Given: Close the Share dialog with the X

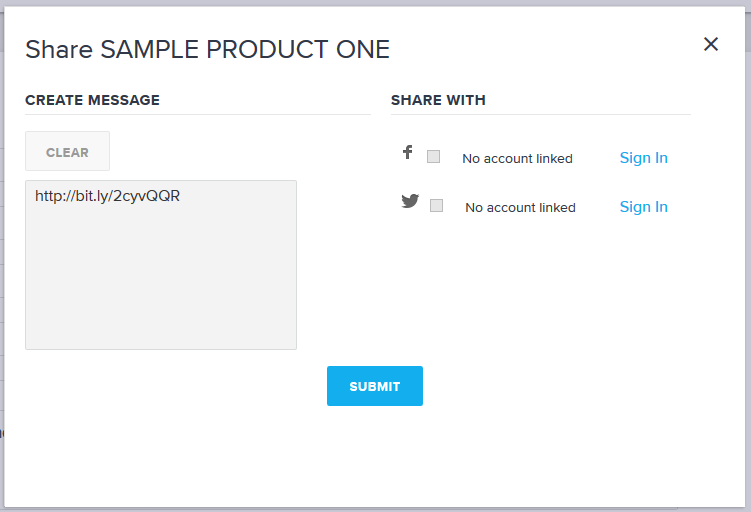Looking at the screenshot, I should pos(711,44).
